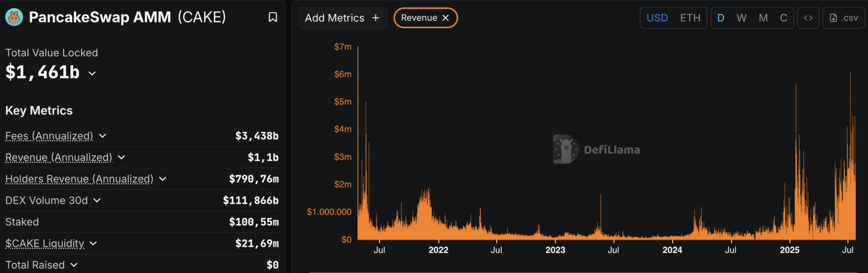Switch chart denomination to ETH
This screenshot has width=868, height=273.
(690, 18)
